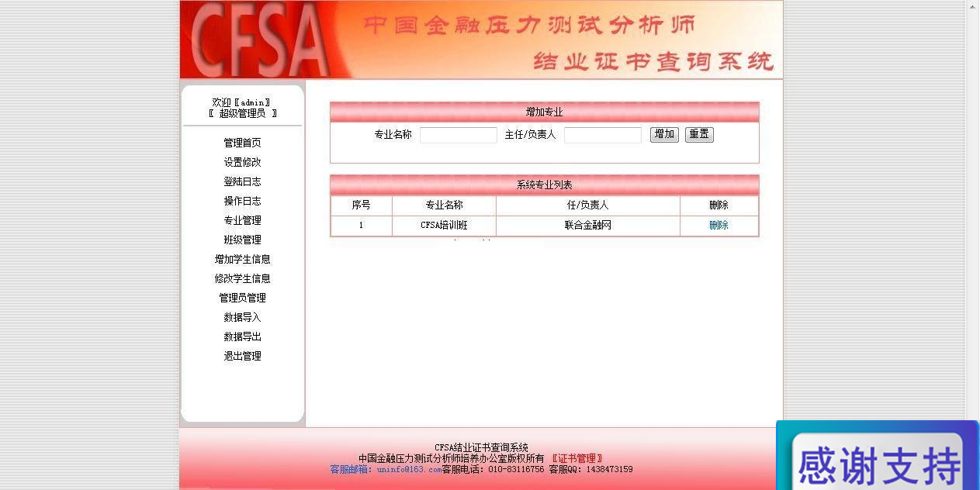Click the 联合金融网 table cell

pos(587,225)
